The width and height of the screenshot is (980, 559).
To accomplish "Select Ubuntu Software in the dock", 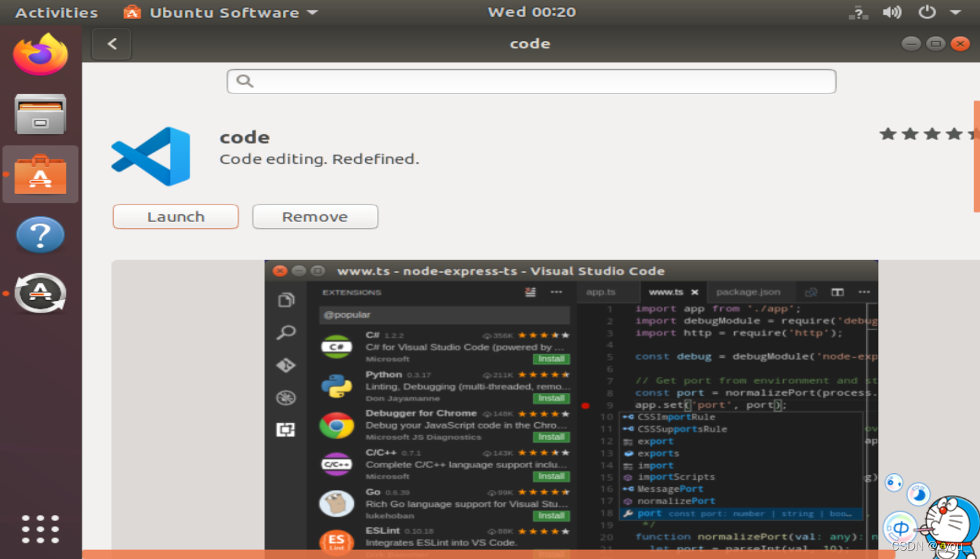I will (x=40, y=174).
